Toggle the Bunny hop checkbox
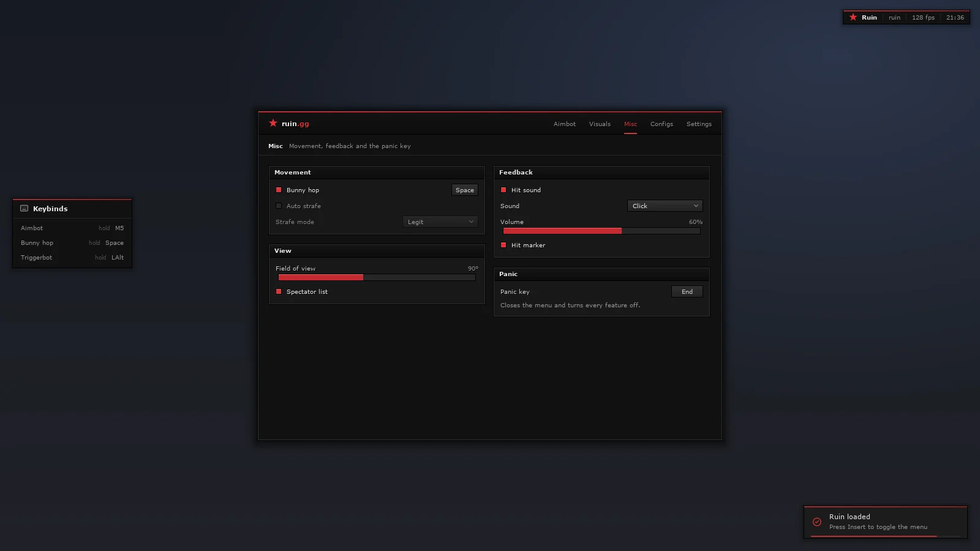 click(x=279, y=190)
